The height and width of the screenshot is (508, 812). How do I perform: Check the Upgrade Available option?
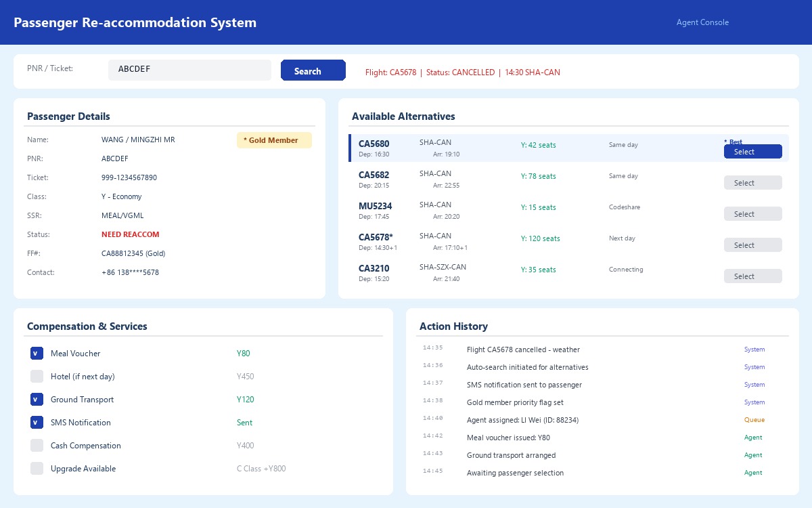[x=37, y=468]
